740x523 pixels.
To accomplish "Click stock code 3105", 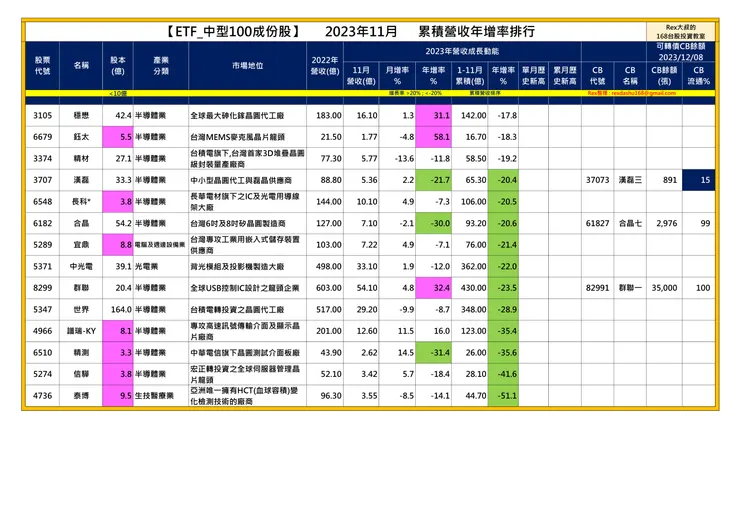I will [x=42, y=115].
